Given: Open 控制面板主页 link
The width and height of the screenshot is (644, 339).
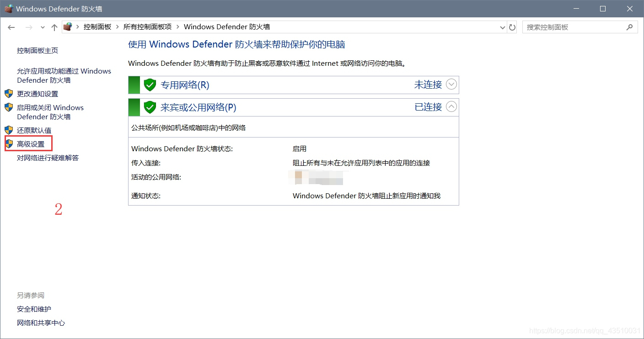Looking at the screenshot, I should pos(38,51).
